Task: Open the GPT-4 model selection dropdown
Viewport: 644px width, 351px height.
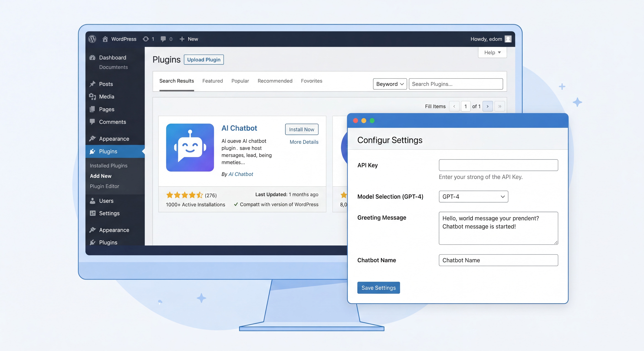Action: (x=474, y=197)
